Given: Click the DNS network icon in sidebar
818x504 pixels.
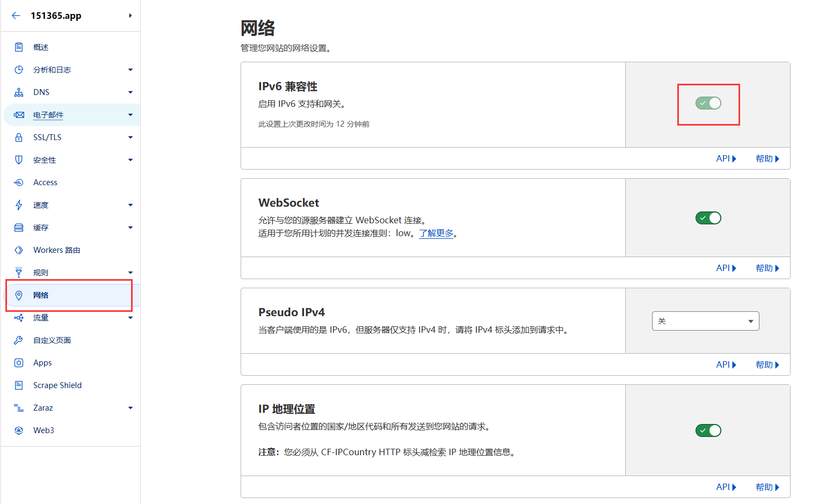Looking at the screenshot, I should click(19, 92).
